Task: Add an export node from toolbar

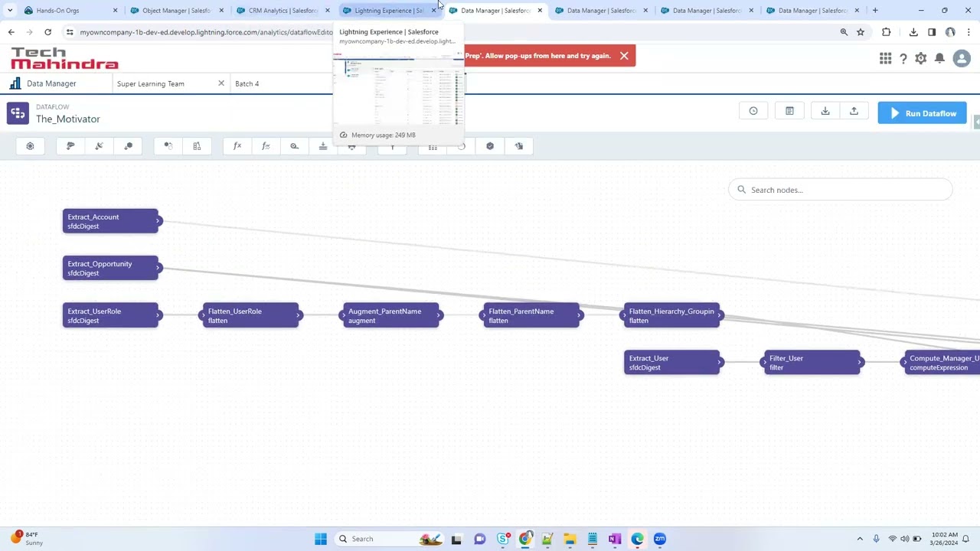Action: coord(519,146)
